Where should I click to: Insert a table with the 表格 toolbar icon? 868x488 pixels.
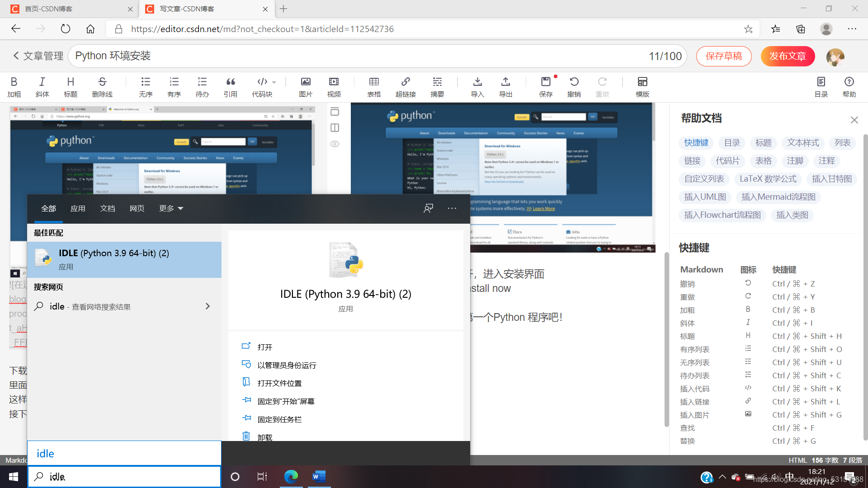point(374,87)
